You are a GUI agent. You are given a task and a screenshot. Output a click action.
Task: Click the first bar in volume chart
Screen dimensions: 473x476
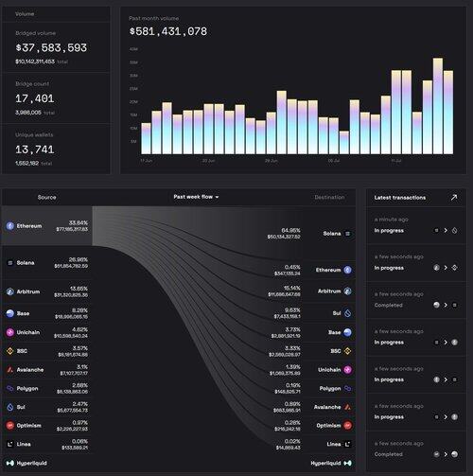click(x=146, y=138)
